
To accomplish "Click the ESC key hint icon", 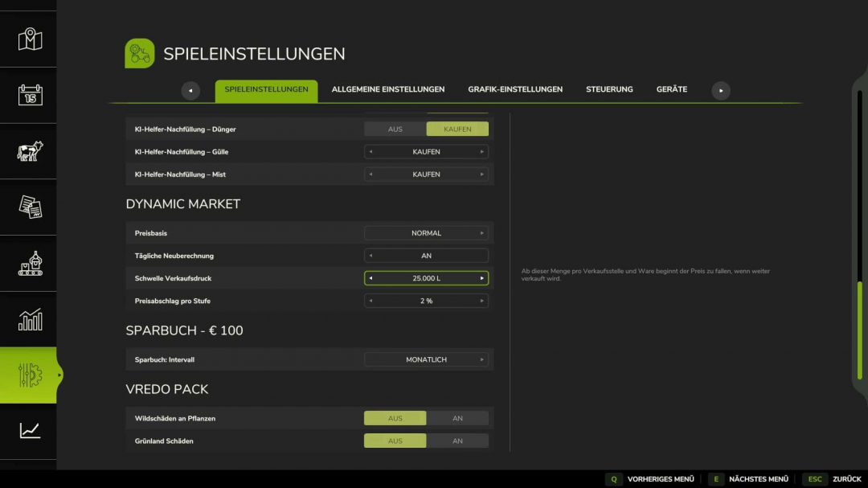I will (815, 479).
